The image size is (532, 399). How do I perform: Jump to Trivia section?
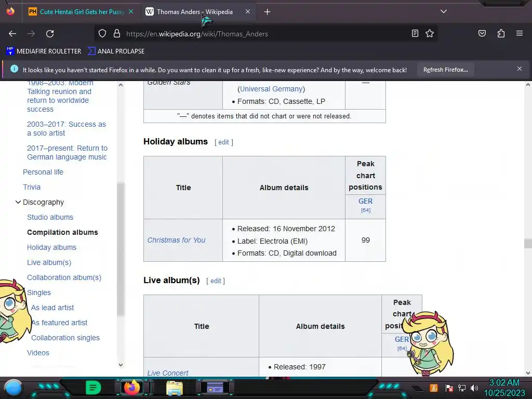(32, 187)
